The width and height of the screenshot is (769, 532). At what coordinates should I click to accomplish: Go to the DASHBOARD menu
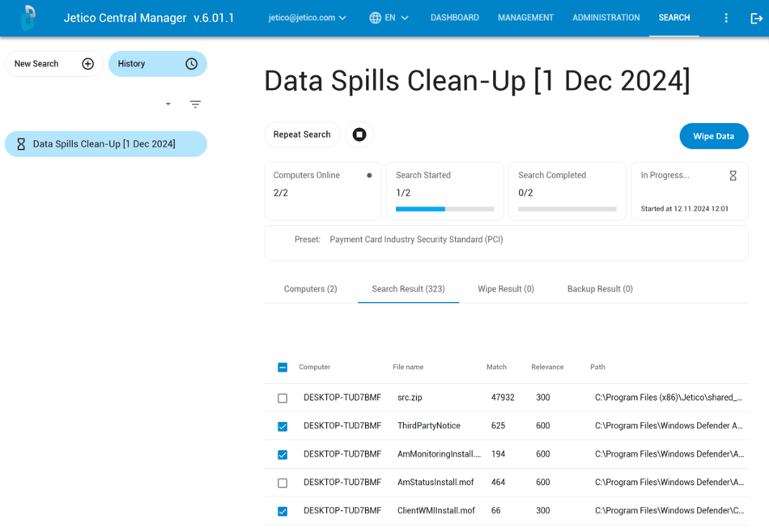(x=455, y=18)
